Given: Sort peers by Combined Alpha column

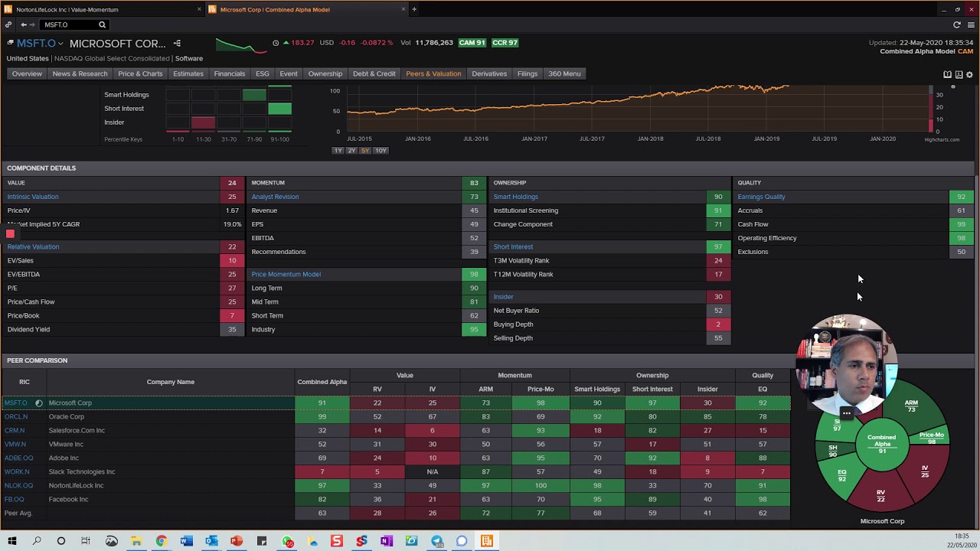Looking at the screenshot, I should click(322, 382).
